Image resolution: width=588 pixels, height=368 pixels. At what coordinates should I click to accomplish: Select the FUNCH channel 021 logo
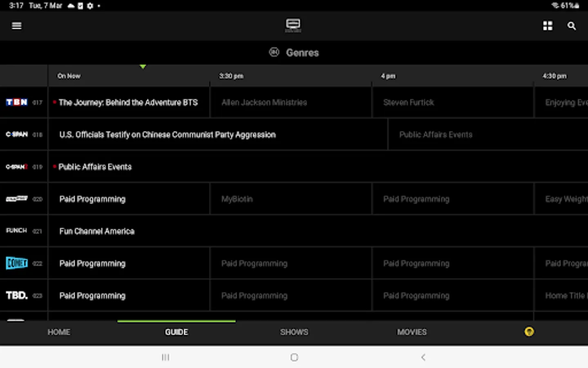coord(17,231)
